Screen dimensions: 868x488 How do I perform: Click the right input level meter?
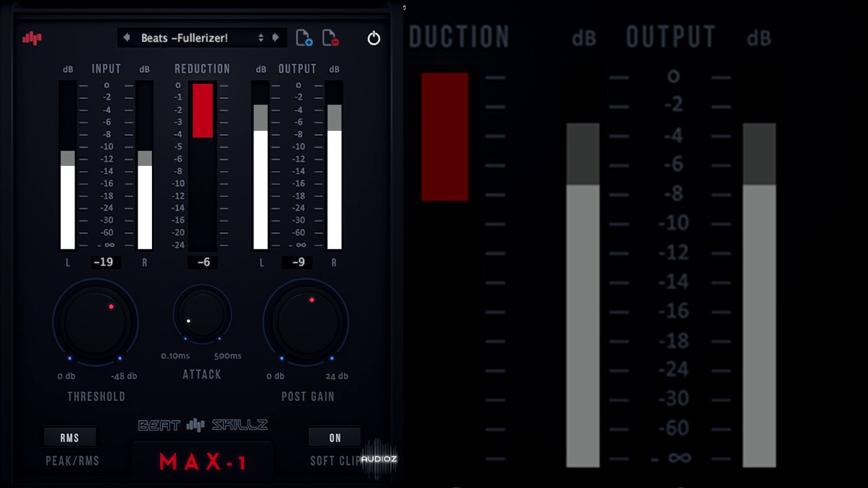click(145, 165)
